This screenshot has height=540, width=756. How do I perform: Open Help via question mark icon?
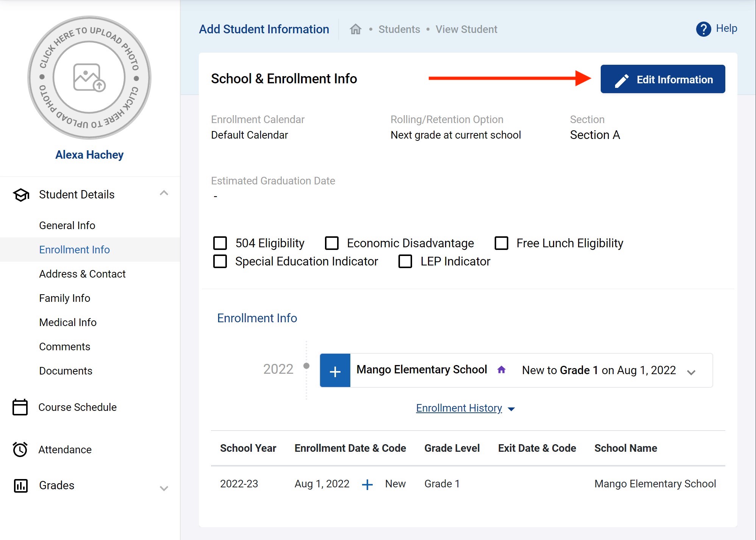[703, 29]
